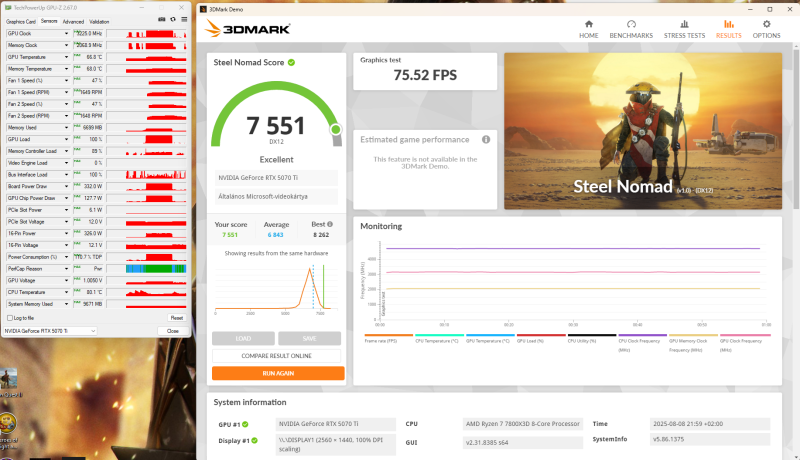The height and width of the screenshot is (460, 800).
Task: Switch to the Validation tab in GPU-Z
Action: point(99,21)
